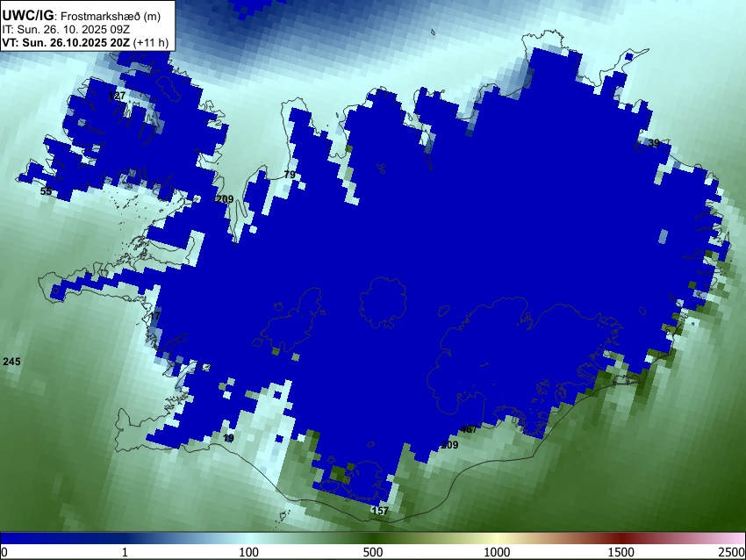
Task: Click the station value 19
Action: (x=228, y=438)
